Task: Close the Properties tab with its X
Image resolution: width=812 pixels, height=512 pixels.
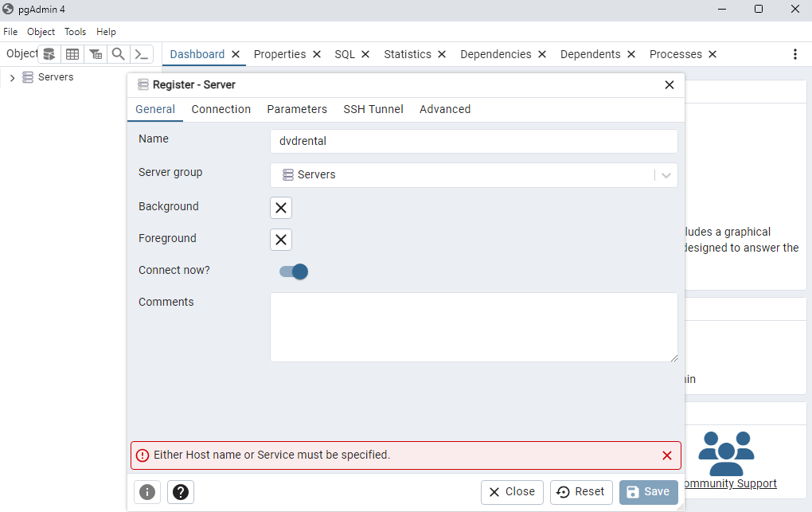Action: [x=317, y=54]
